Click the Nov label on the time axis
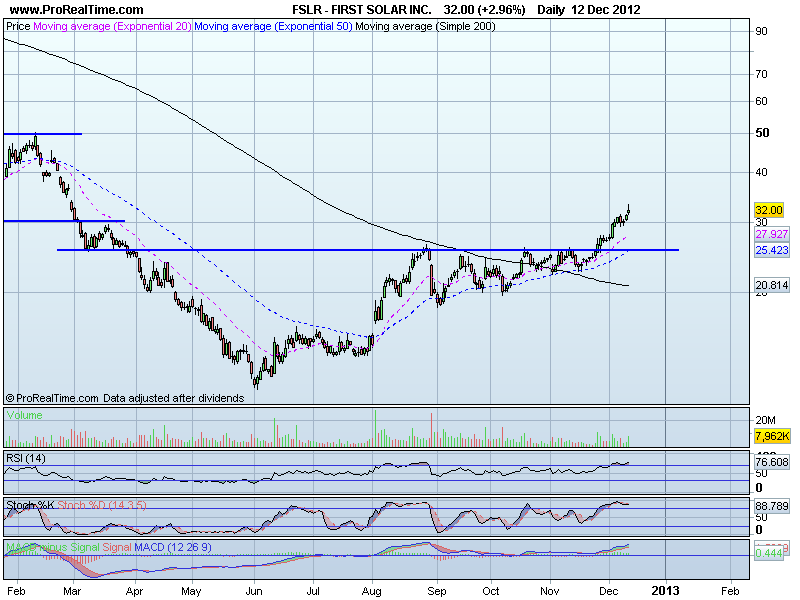The height and width of the screenshot is (600, 800). coord(549,591)
